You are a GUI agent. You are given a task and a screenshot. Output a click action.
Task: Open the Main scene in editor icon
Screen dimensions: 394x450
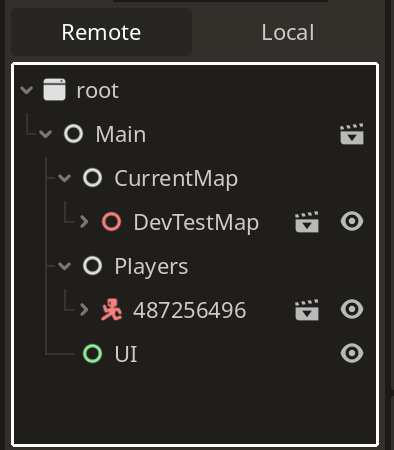tap(352, 134)
